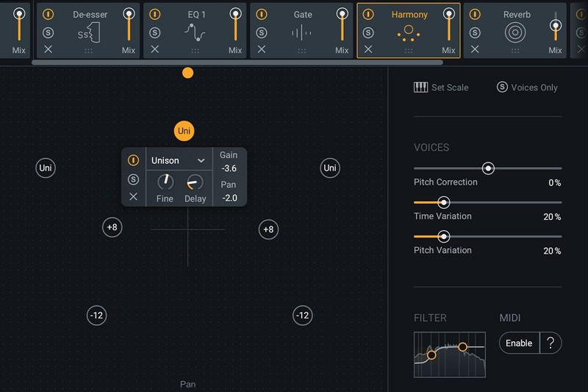Open the Reverb module
This screenshot has width=588, height=392.
(516, 32)
